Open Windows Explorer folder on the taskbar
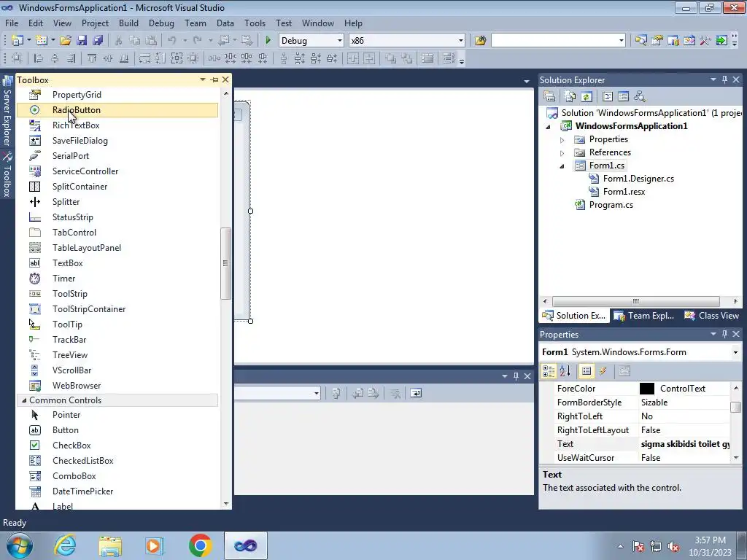Image resolution: width=747 pixels, height=560 pixels. [110, 545]
